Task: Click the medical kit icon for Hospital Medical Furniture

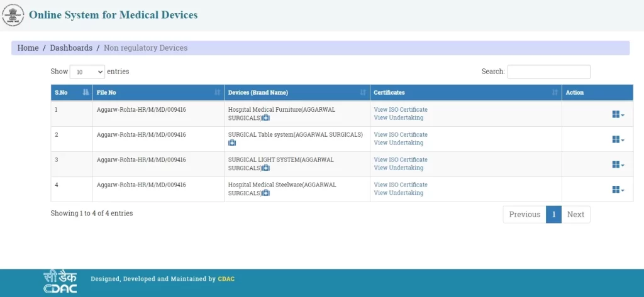Action: [x=266, y=118]
